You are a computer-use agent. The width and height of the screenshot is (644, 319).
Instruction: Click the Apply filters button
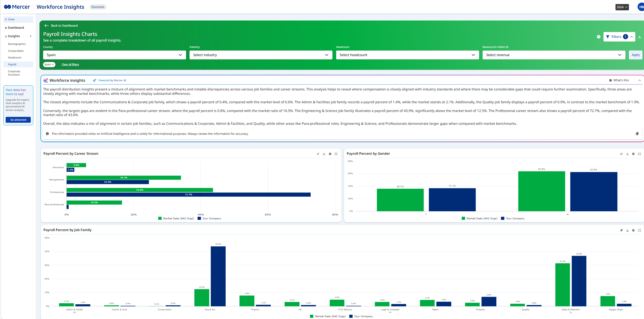pos(636,55)
